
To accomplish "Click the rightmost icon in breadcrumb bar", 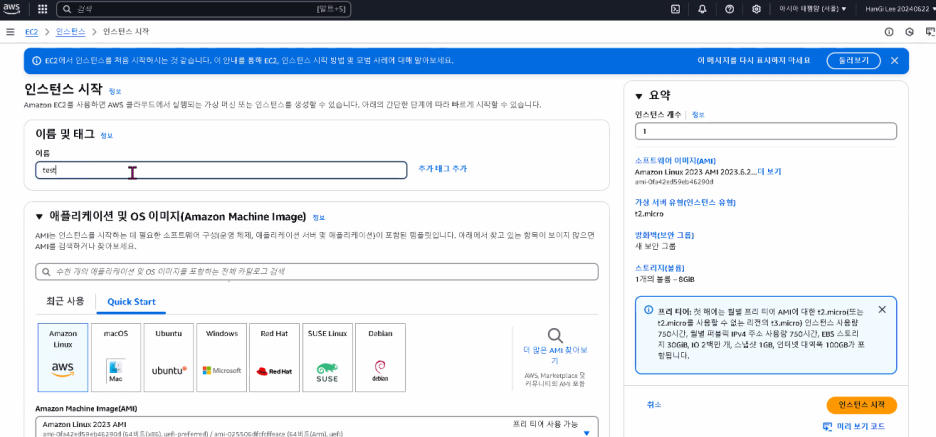I will point(929,32).
